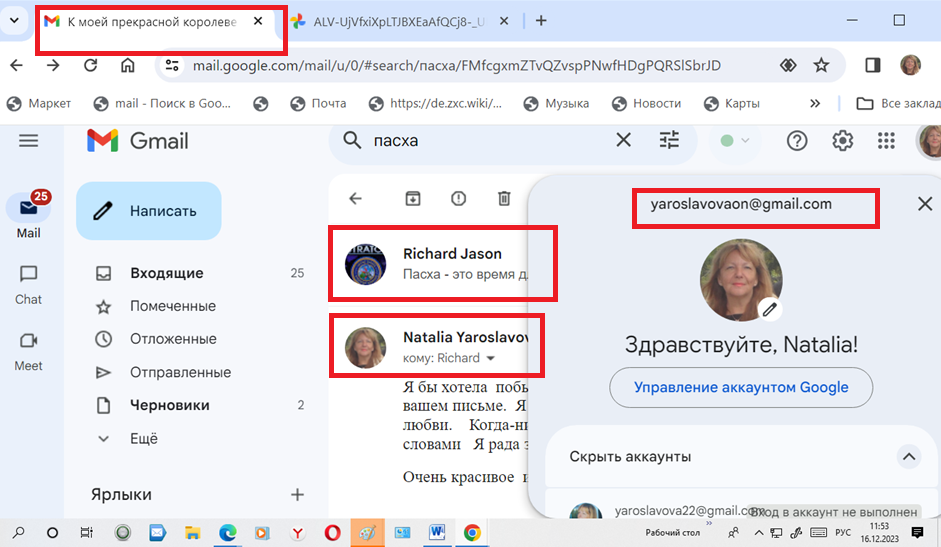Click Richard Jason's sender avatar
The height and width of the screenshot is (547, 941).
click(365, 264)
